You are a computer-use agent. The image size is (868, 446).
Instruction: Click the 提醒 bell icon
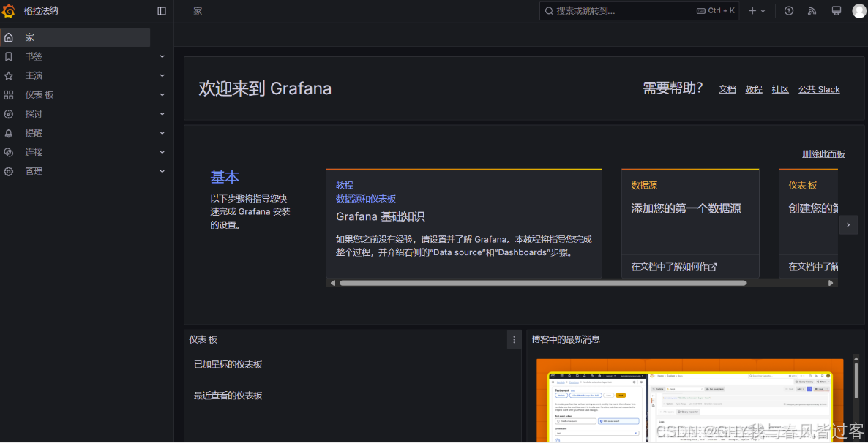(x=8, y=133)
